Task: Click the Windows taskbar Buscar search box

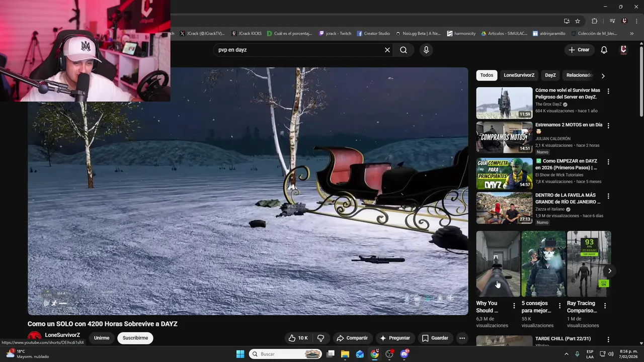Action: point(285,354)
